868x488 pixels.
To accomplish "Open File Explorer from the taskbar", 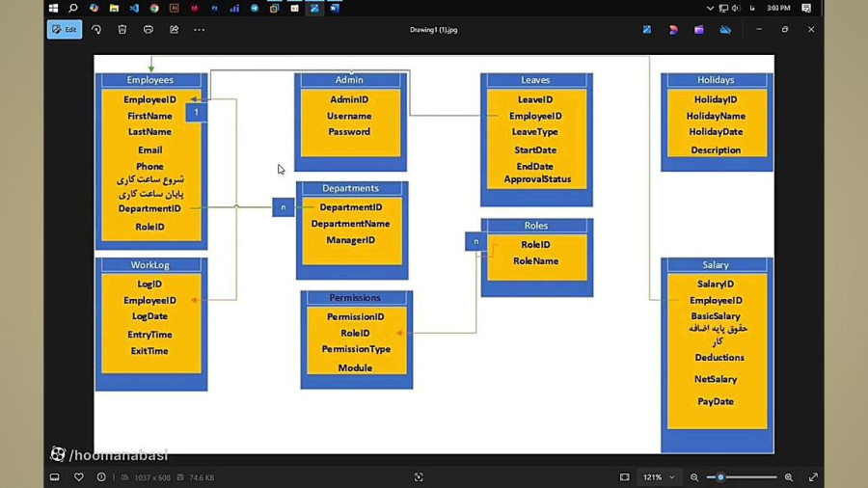I will 114,8.
